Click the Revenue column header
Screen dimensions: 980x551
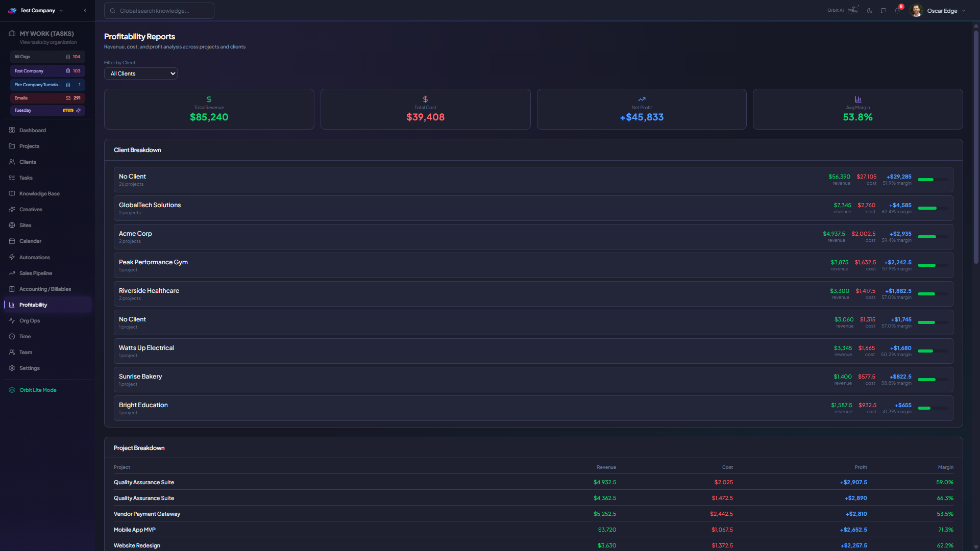tap(606, 467)
